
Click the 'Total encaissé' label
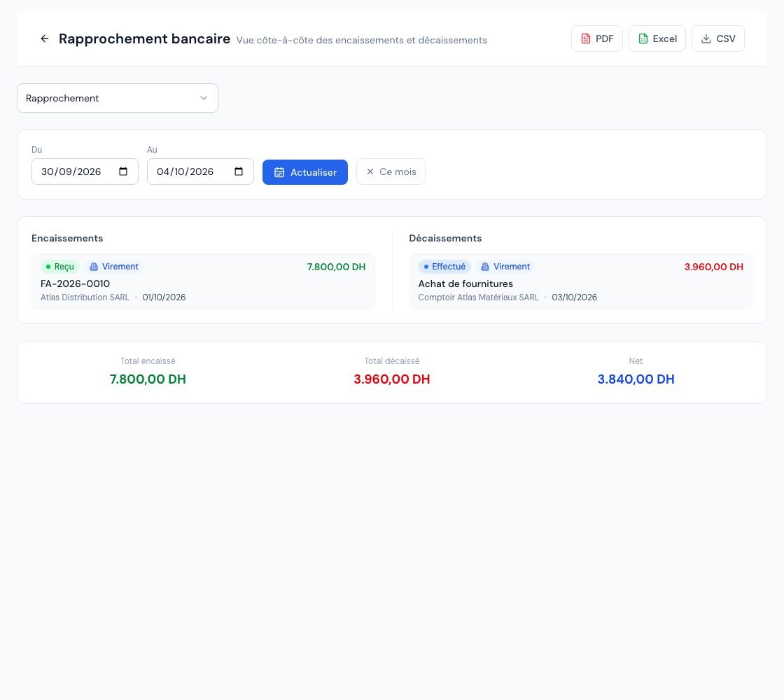[x=148, y=361]
